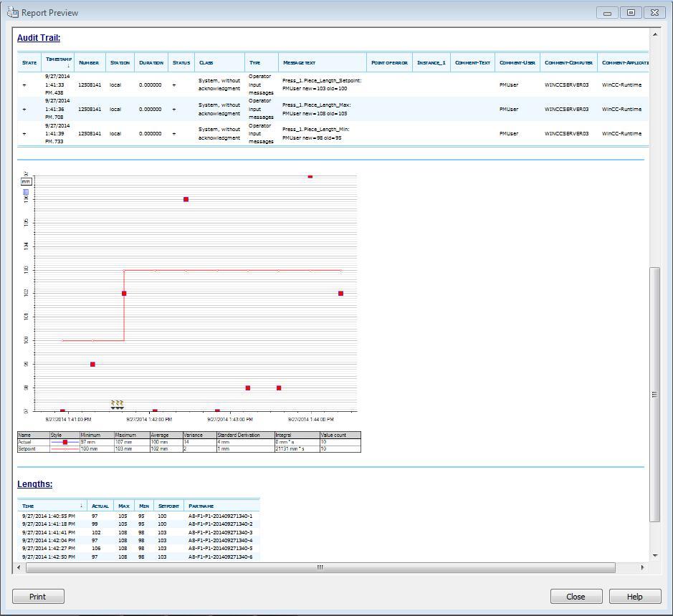Click the Actual column header in the Lengths table
The width and height of the screenshot is (673, 616).
tap(100, 506)
